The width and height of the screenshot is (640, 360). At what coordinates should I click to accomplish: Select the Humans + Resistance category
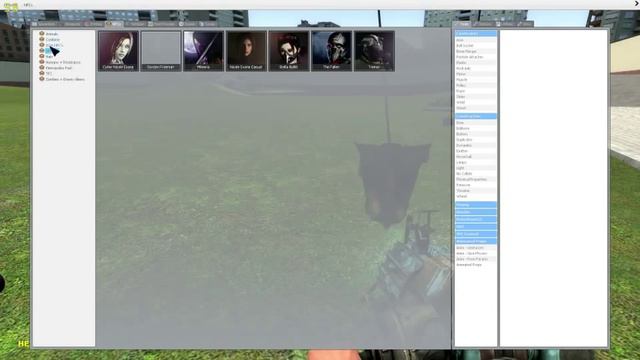tap(63, 62)
